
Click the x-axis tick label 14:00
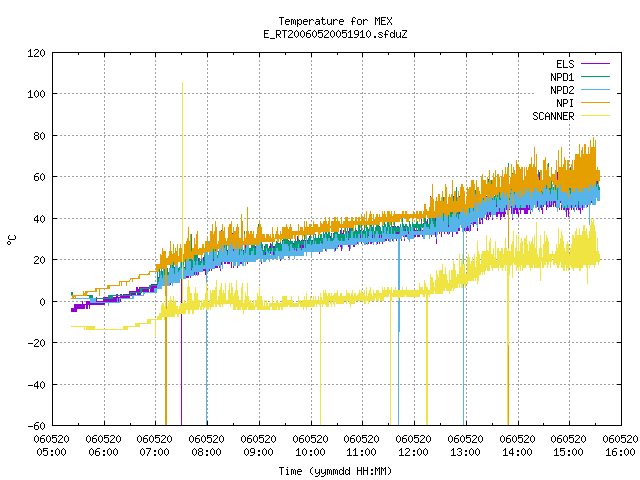coord(518,452)
